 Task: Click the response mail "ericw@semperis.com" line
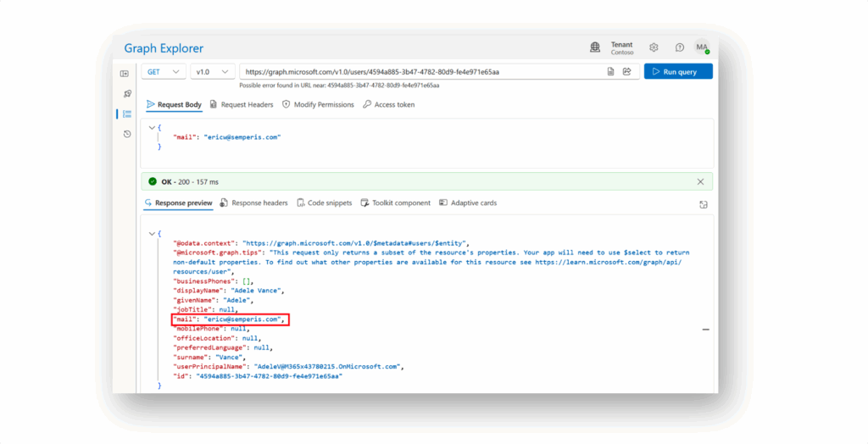(229, 319)
